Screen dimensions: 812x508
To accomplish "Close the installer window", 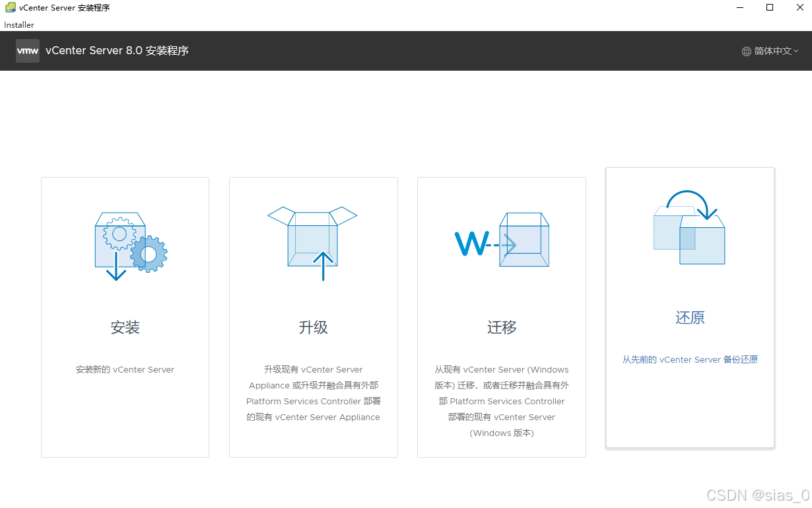I will [799, 8].
